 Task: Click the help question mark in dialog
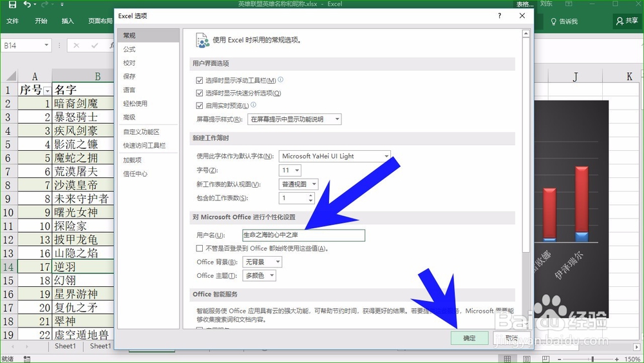(x=500, y=15)
